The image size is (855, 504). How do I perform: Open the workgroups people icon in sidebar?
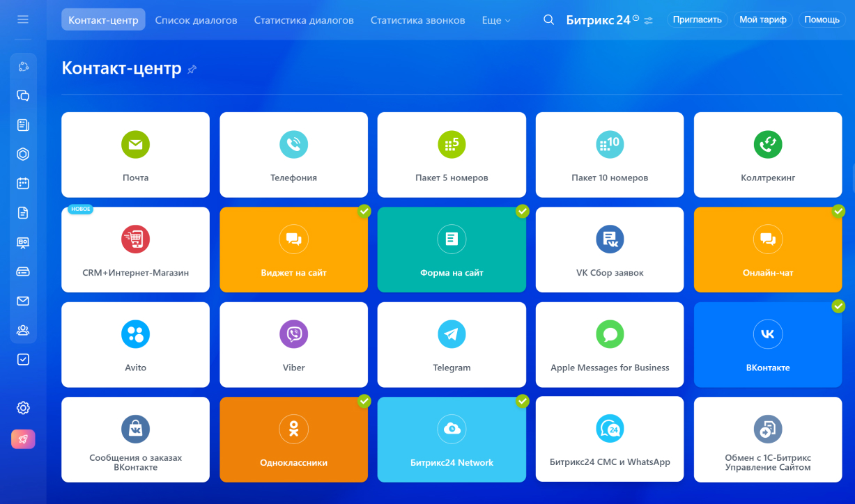click(x=23, y=330)
